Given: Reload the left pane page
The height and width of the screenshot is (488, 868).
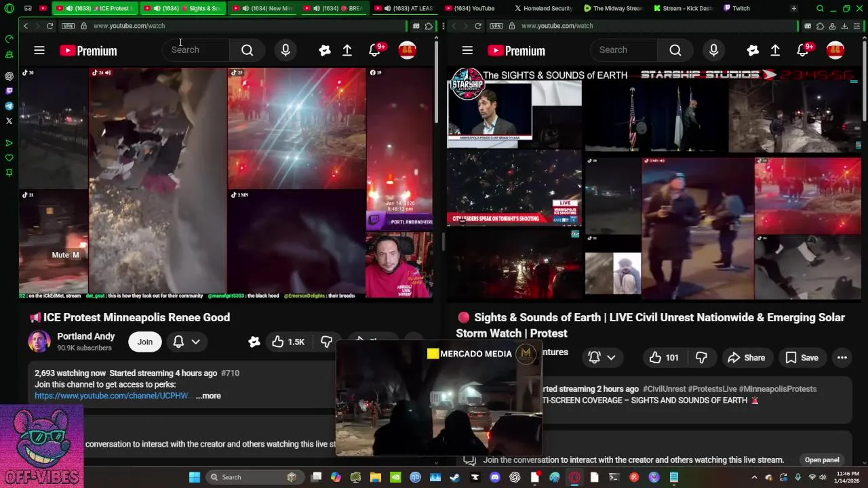Looking at the screenshot, I should (x=50, y=26).
